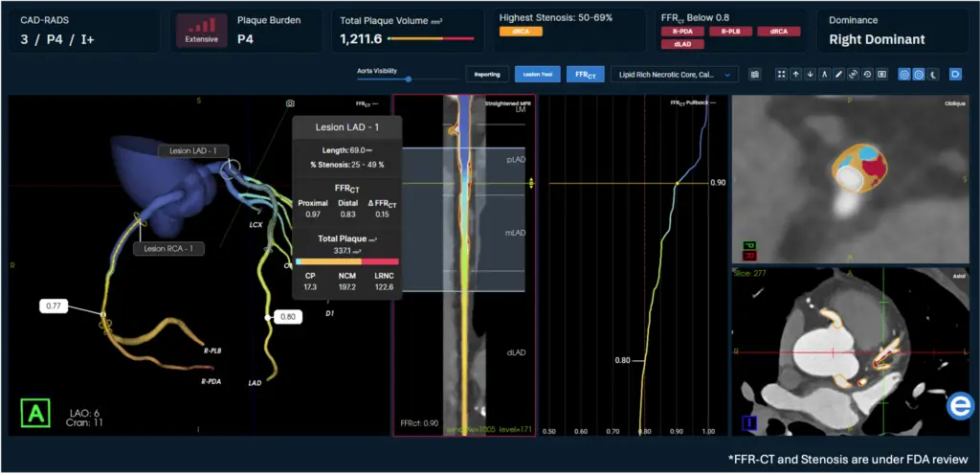Click the round e logo button

961,406
